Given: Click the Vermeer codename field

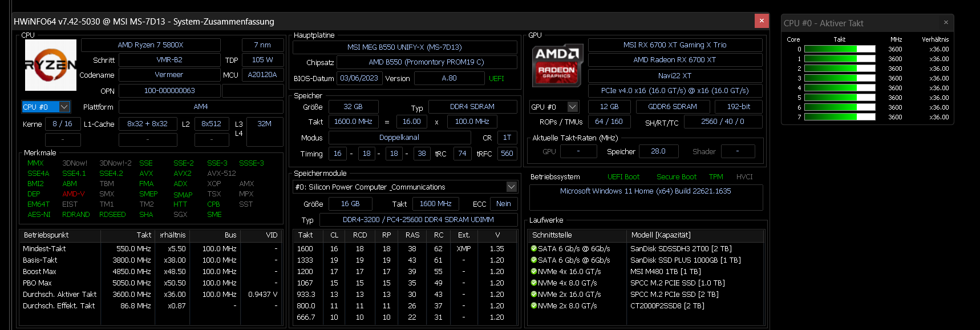Looking at the screenshot, I should 169,75.
